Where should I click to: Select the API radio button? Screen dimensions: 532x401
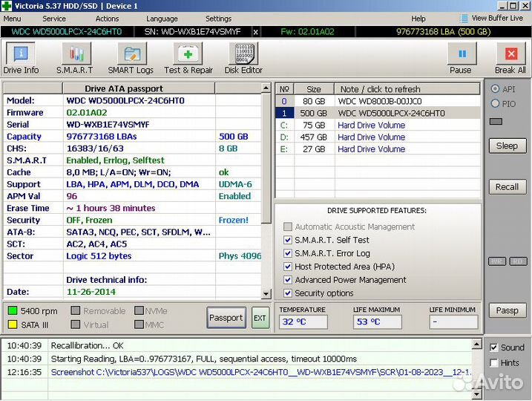495,89
